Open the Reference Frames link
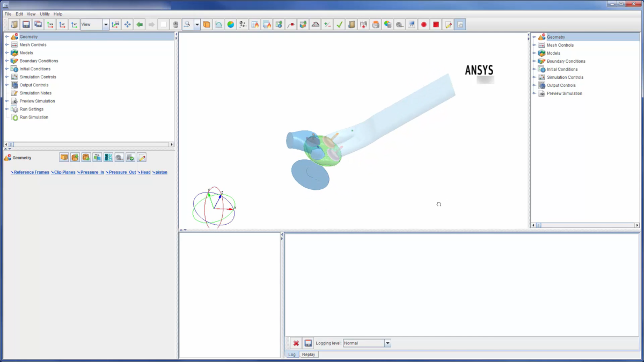 pyautogui.click(x=30, y=172)
